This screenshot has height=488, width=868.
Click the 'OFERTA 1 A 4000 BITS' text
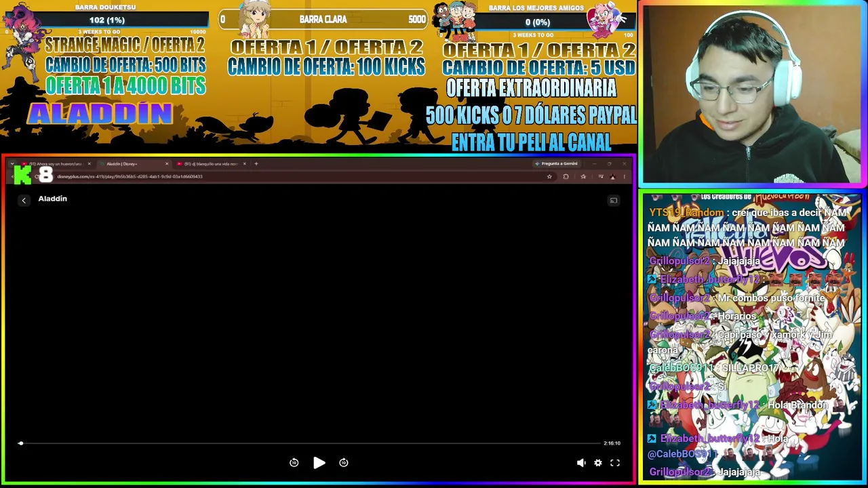click(x=125, y=85)
